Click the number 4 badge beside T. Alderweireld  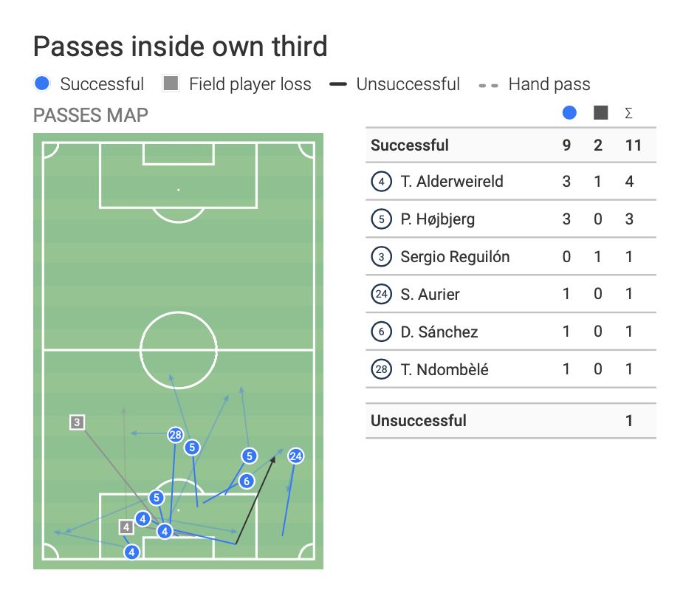(381, 182)
